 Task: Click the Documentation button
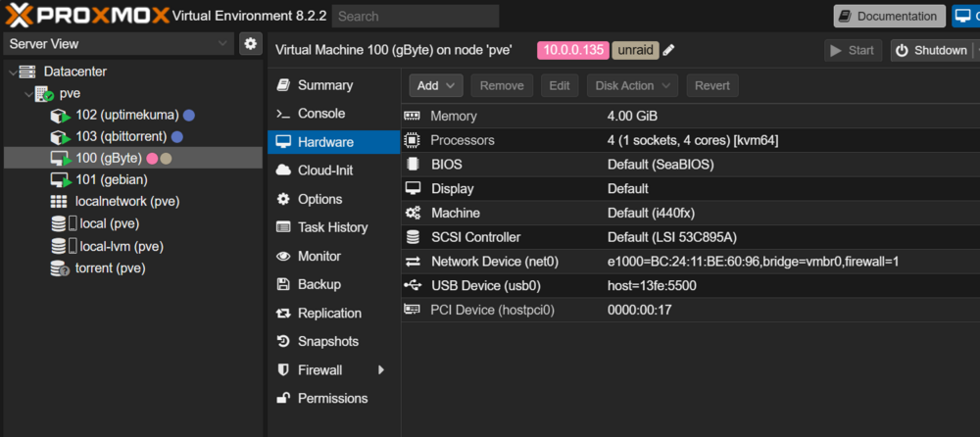point(890,17)
